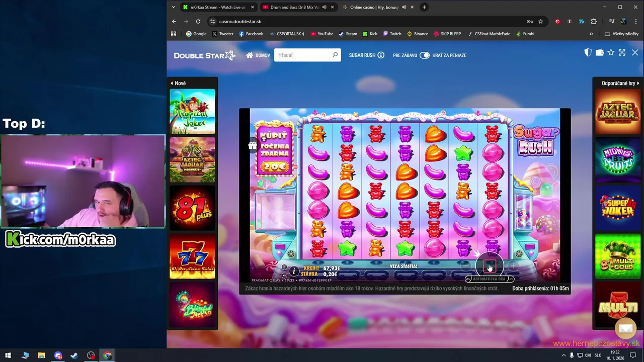
Task: Open the Facebook bookmark
Action: coord(251,34)
